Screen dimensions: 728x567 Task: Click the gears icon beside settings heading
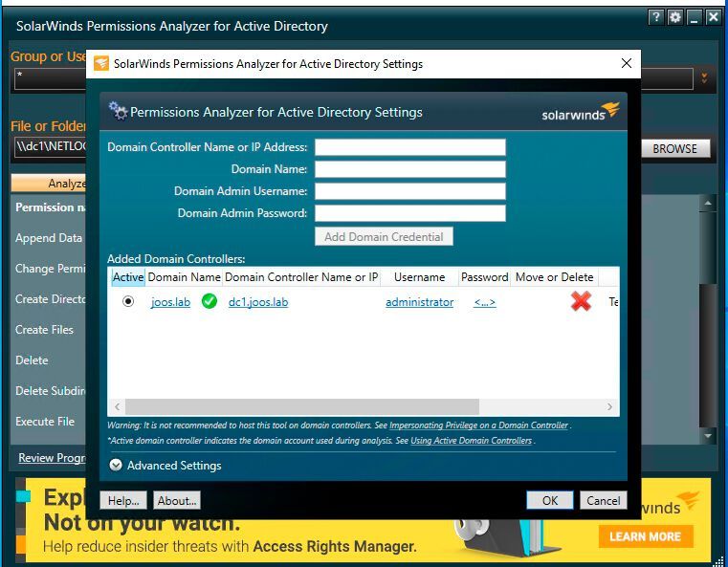(x=118, y=111)
